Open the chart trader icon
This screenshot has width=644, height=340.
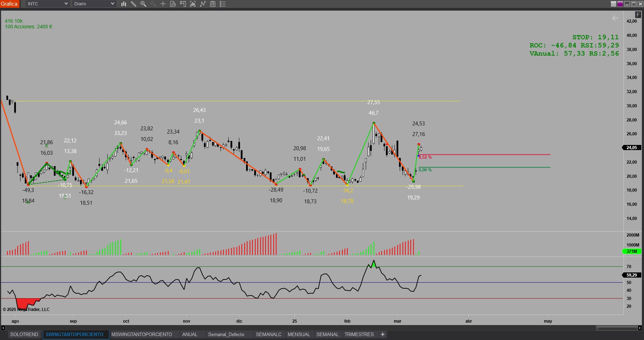click(183, 4)
